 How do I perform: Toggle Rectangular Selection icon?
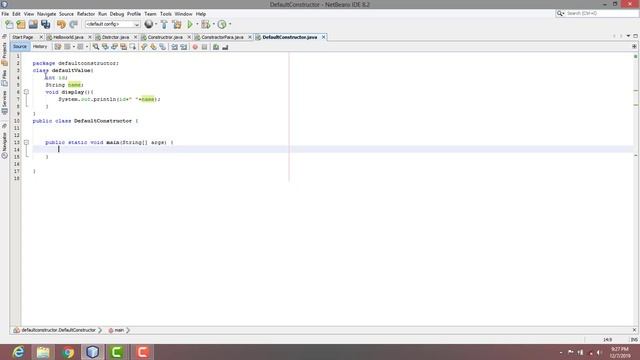133,47
